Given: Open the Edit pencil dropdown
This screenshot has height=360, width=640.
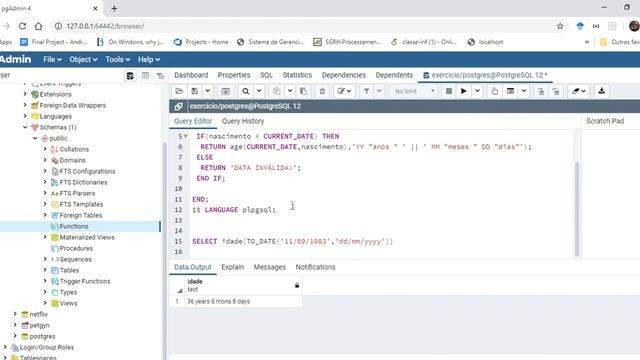Looking at the screenshot, I should pyautogui.click(x=344, y=91).
